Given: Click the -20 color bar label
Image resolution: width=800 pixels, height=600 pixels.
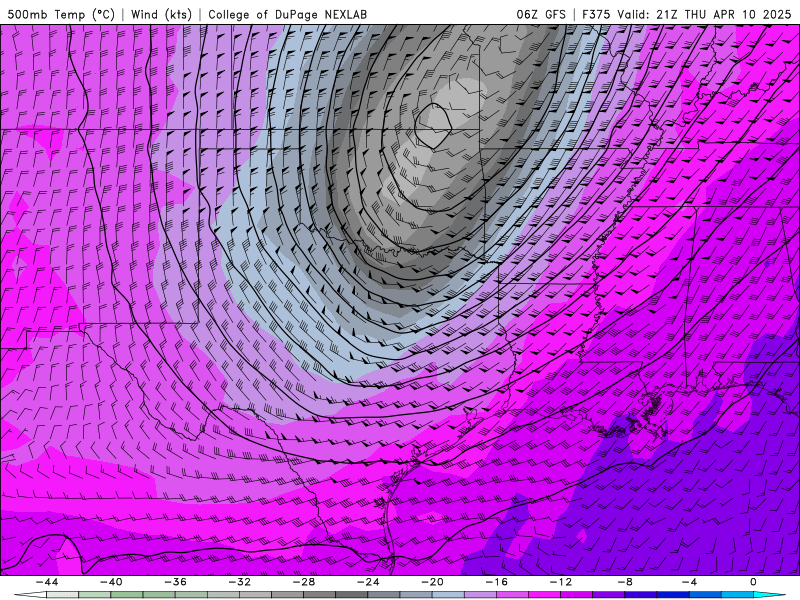Looking at the screenshot, I should point(432,582).
